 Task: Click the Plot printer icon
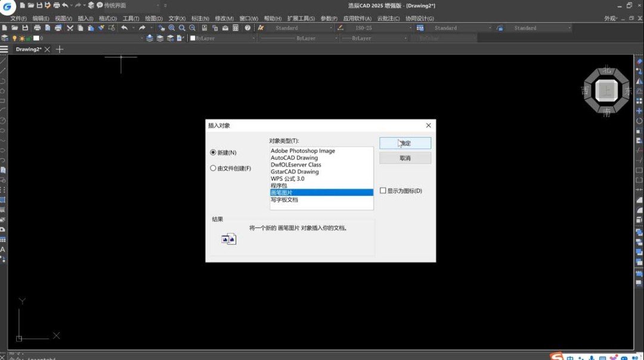point(36,27)
